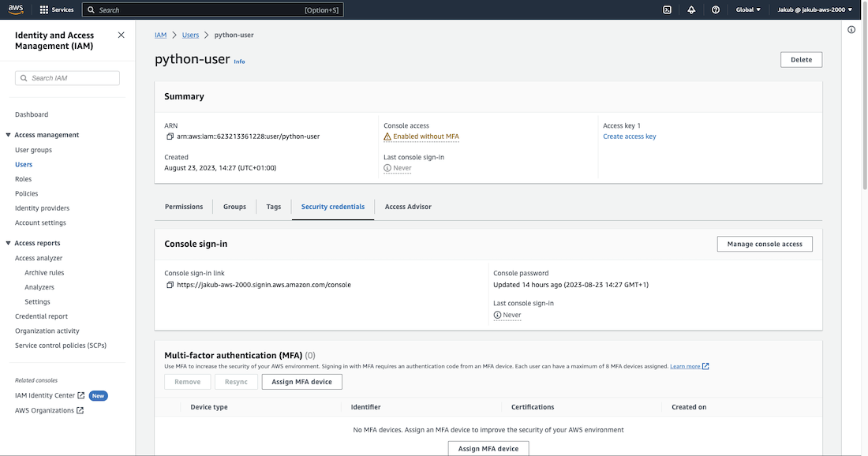Collapse the Access reports section
The width and height of the screenshot is (868, 456).
coord(8,243)
